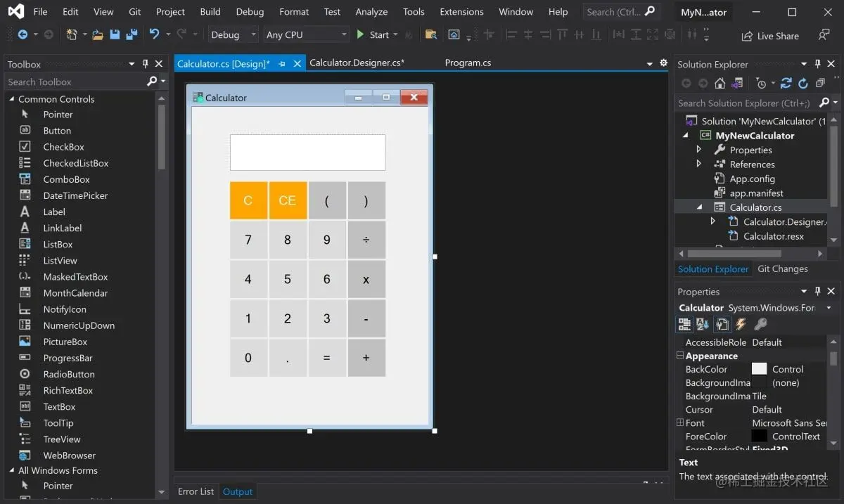Click the New Project toolbar icon
The height and width of the screenshot is (504, 844).
(x=71, y=34)
